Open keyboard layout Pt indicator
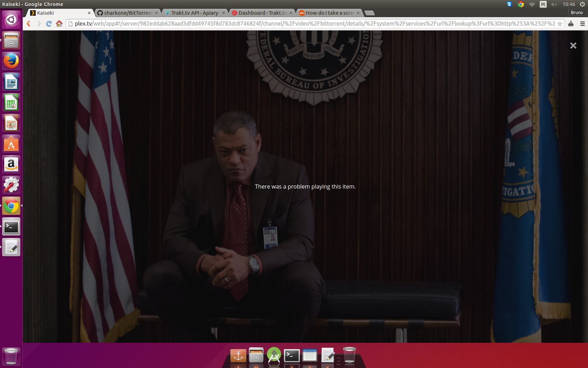 coord(543,4)
